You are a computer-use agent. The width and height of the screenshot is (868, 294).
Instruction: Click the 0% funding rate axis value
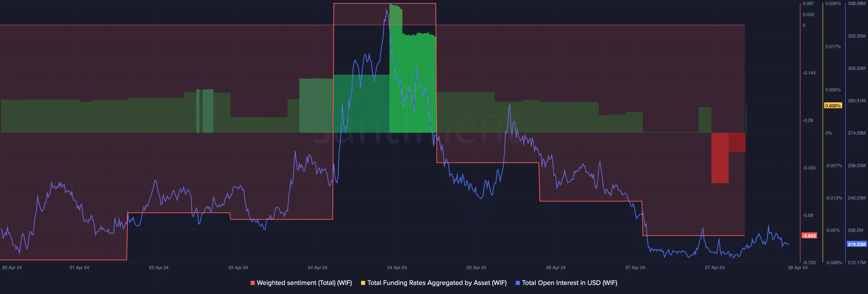(829, 133)
